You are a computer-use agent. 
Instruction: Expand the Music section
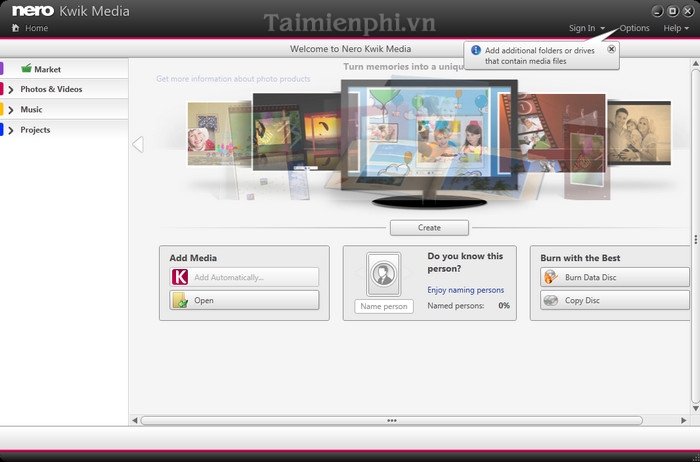pos(11,109)
